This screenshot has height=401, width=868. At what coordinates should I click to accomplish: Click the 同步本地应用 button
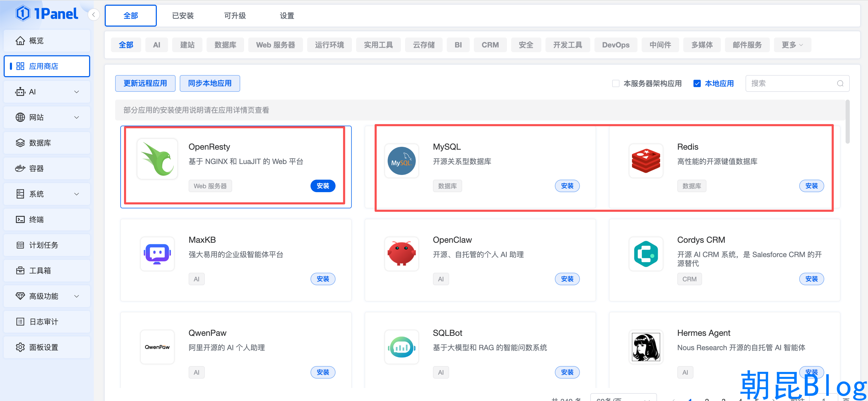tap(210, 83)
